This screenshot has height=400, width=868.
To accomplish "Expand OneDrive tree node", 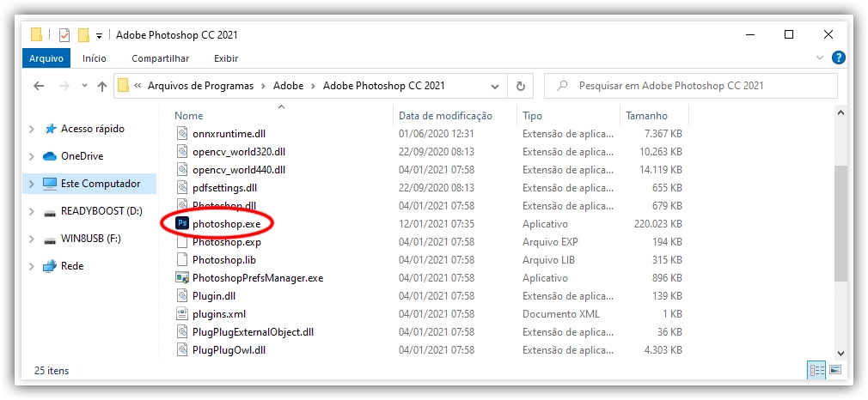I will [x=32, y=156].
